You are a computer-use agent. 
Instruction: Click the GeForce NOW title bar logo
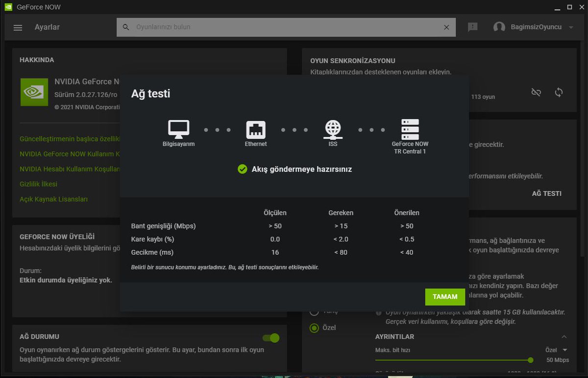8,7
